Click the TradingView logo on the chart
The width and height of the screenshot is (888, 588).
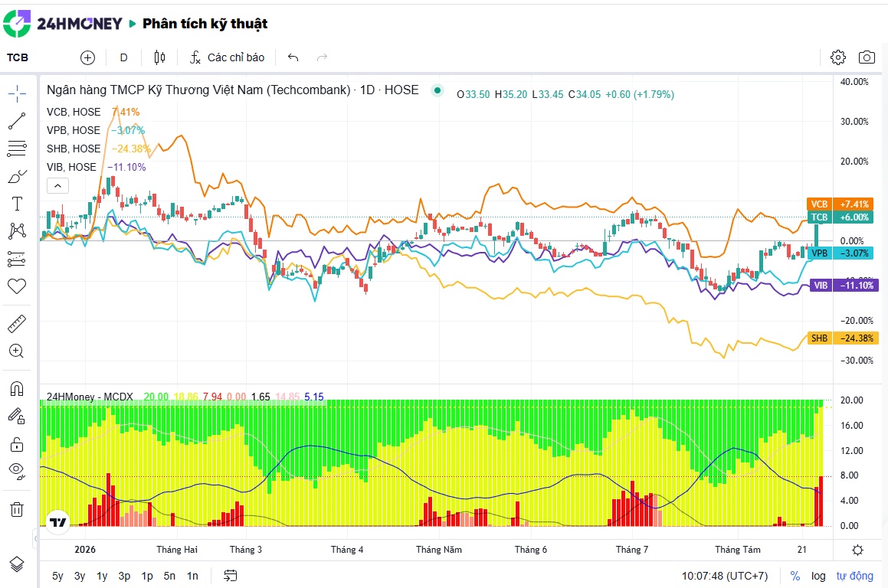pos(57,522)
